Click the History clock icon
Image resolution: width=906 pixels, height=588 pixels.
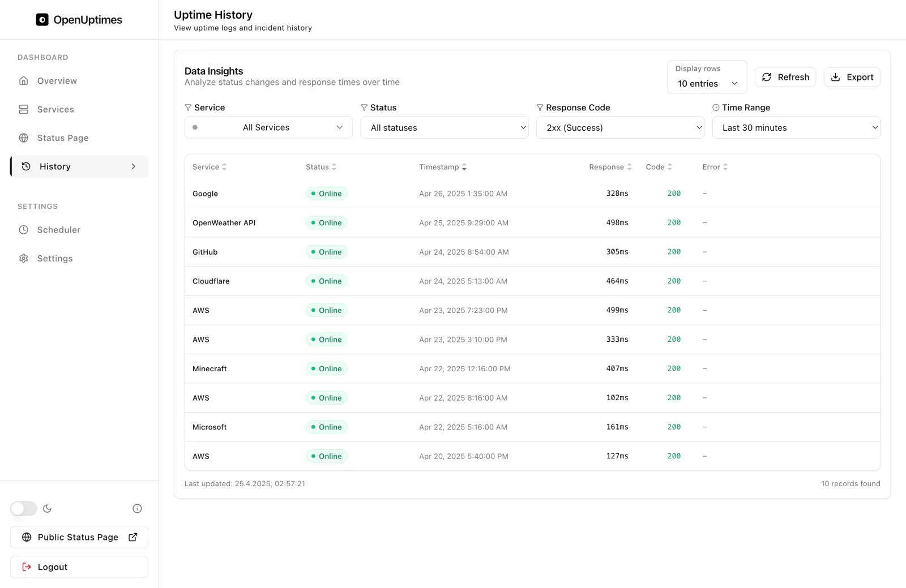(x=26, y=166)
